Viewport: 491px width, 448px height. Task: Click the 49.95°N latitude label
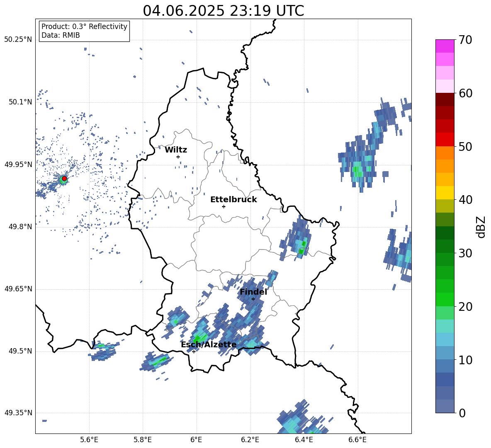tap(18, 164)
